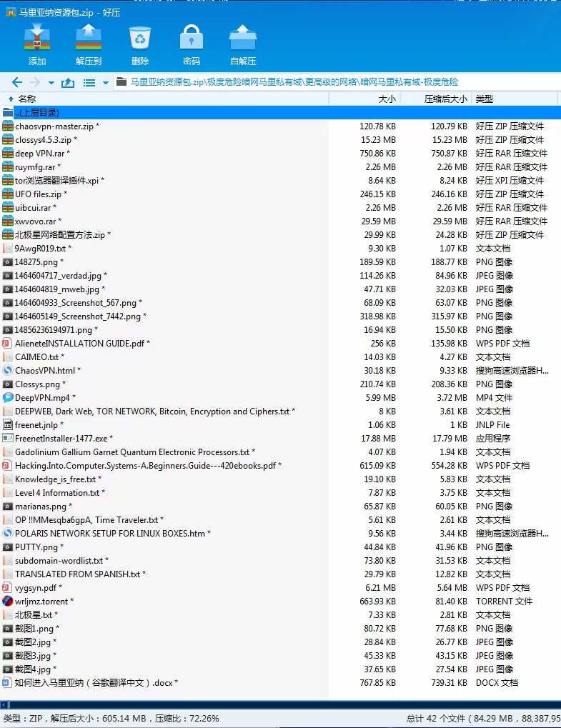Screen dimensions: 561x728
Task: Click the 解压到 (Extract to) toolbar icon
Action: [88, 38]
